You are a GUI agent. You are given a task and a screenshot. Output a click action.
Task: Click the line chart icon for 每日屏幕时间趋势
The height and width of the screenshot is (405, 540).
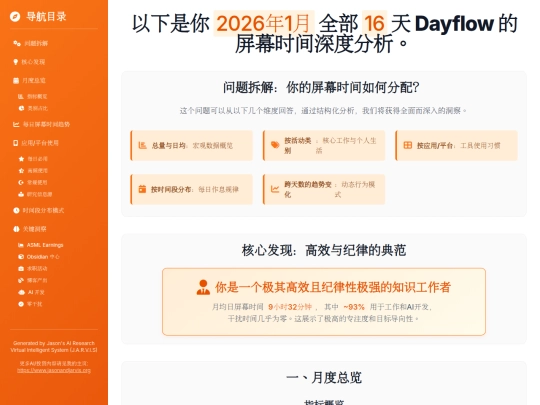(x=16, y=124)
